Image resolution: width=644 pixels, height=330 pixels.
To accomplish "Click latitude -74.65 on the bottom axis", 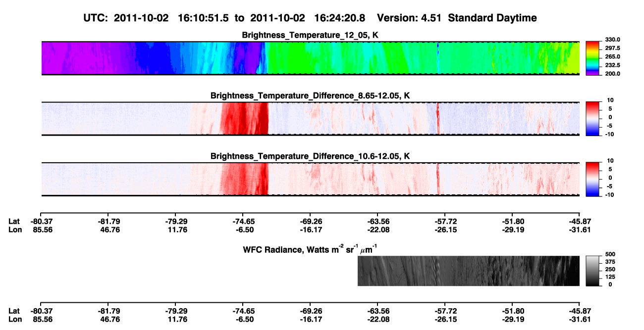I will [x=243, y=311].
